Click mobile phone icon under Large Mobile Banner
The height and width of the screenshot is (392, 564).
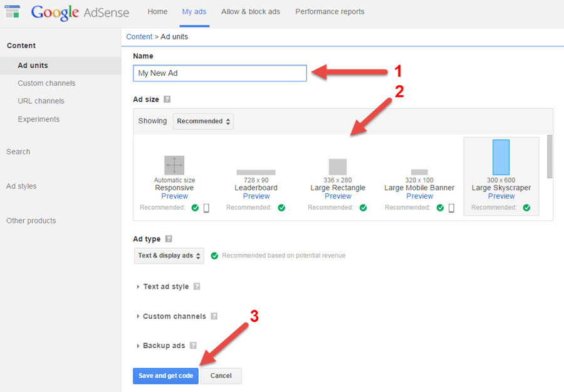pyautogui.click(x=451, y=208)
